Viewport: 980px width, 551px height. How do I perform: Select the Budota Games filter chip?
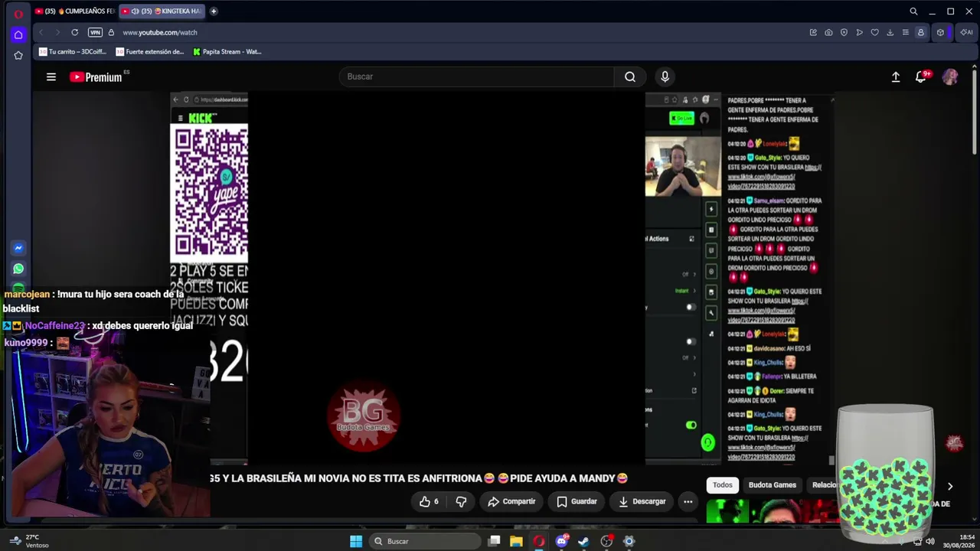click(773, 485)
